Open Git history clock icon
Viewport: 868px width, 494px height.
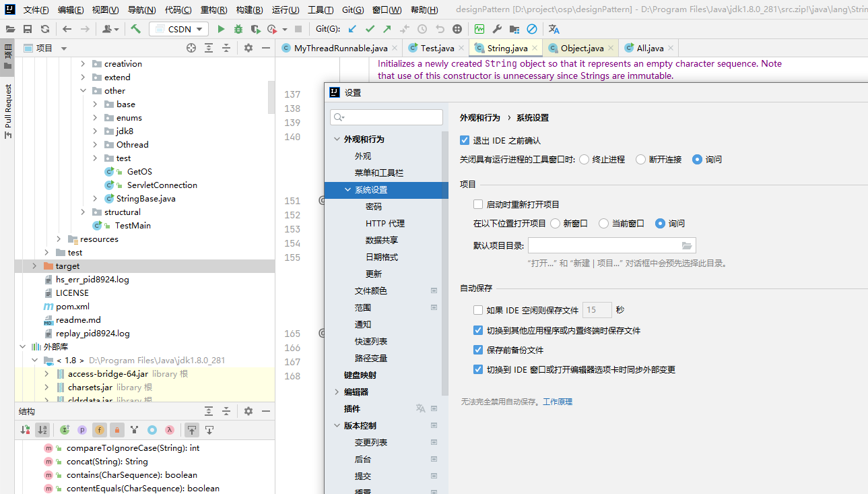click(x=422, y=29)
